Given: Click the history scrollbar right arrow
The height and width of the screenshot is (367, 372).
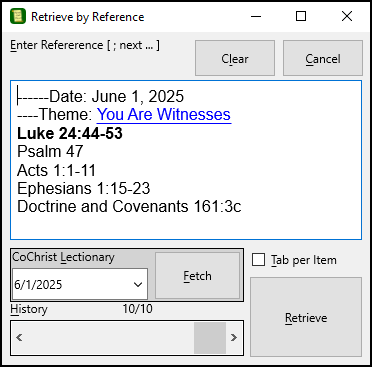Looking at the screenshot, I should coord(234,338).
